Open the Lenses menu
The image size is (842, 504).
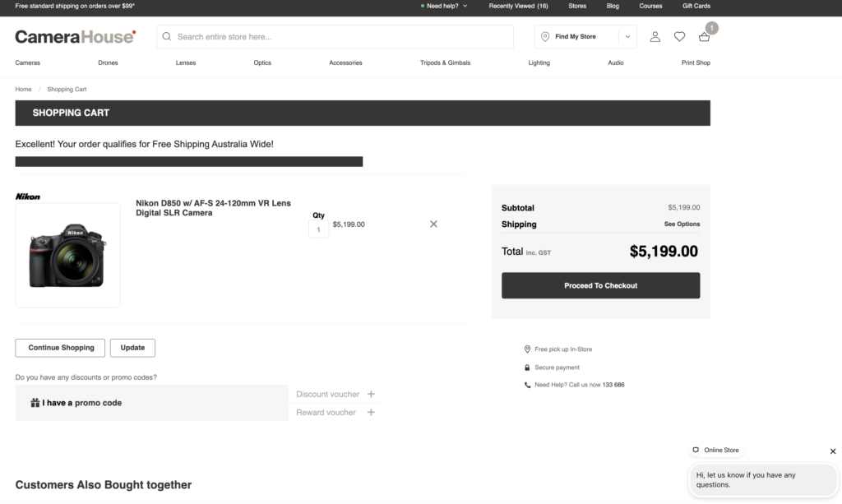point(186,62)
